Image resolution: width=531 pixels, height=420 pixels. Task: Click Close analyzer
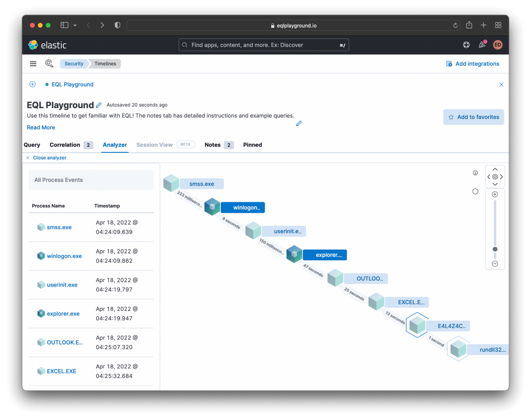coord(46,158)
